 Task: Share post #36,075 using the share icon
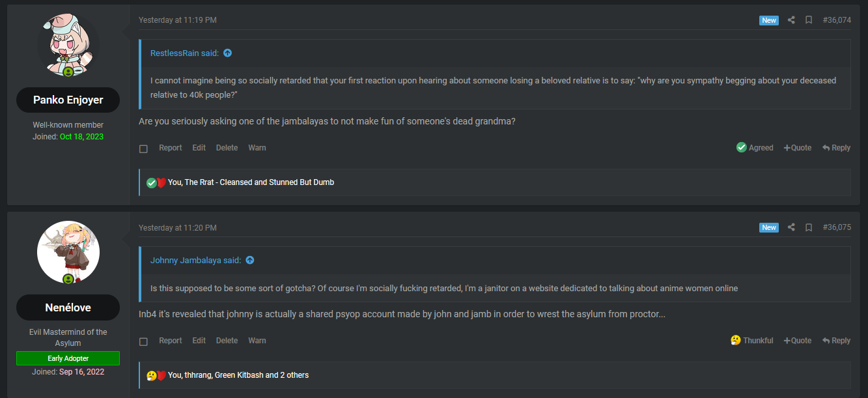pyautogui.click(x=791, y=227)
